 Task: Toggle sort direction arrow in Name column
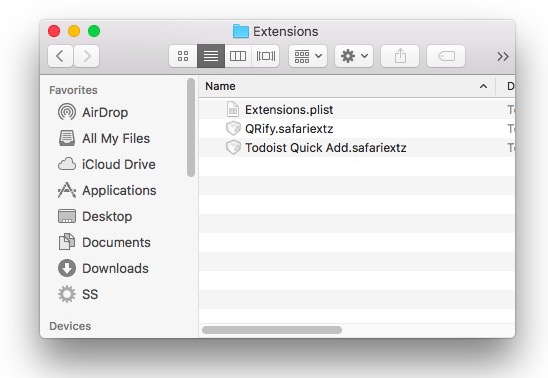tap(483, 86)
